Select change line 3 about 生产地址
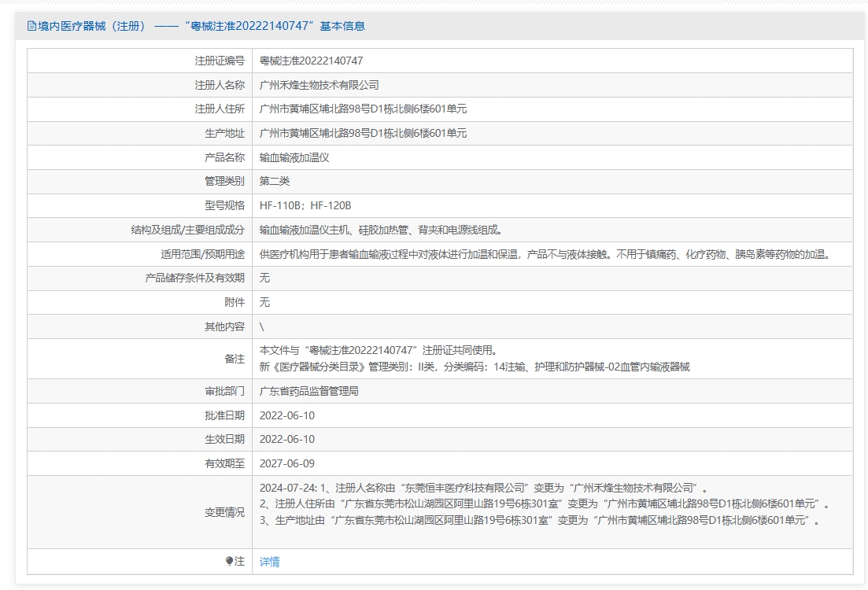Screen dimensions: 868x590 (540, 521)
